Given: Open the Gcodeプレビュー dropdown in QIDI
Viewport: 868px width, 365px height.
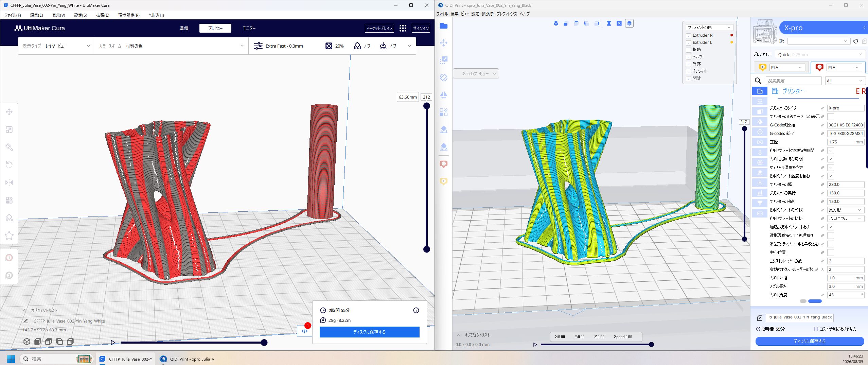Looking at the screenshot, I should click(476, 73).
